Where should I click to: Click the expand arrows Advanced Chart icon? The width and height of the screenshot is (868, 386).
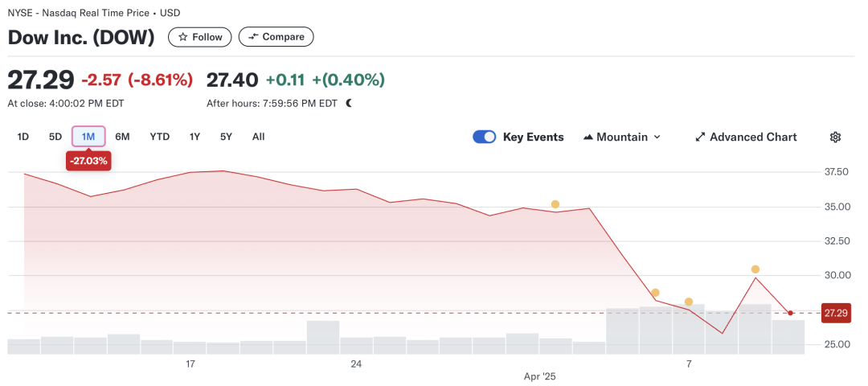pyautogui.click(x=700, y=137)
